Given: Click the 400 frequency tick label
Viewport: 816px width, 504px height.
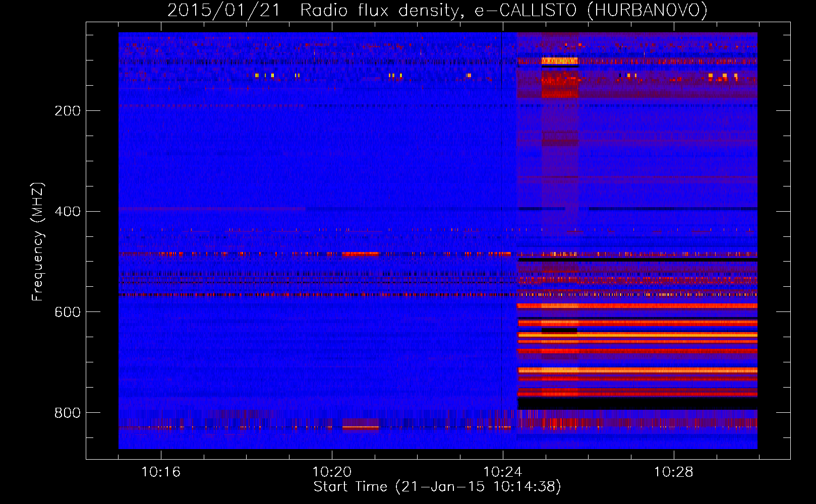Looking at the screenshot, I should 68,212.
